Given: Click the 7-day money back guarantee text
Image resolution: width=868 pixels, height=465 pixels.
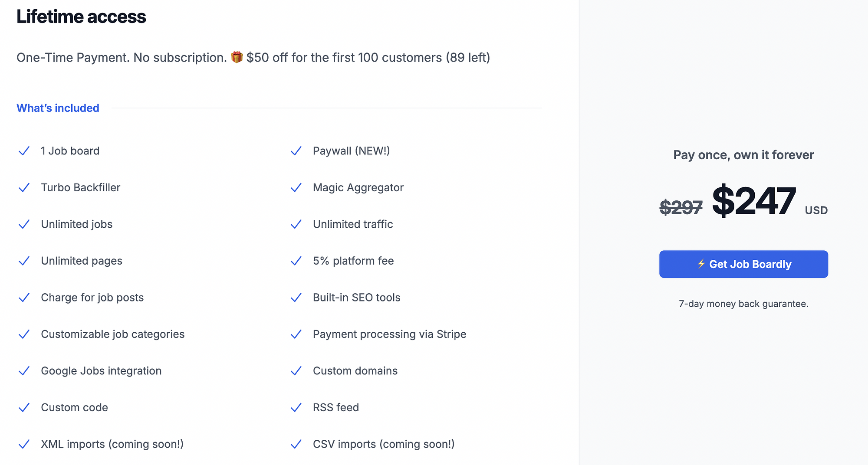Looking at the screenshot, I should point(743,304).
